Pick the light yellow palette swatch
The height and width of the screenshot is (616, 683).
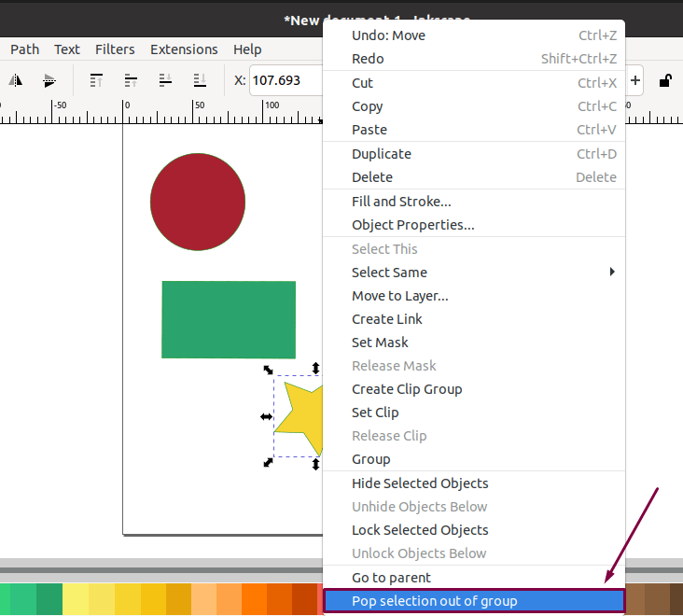point(76,599)
